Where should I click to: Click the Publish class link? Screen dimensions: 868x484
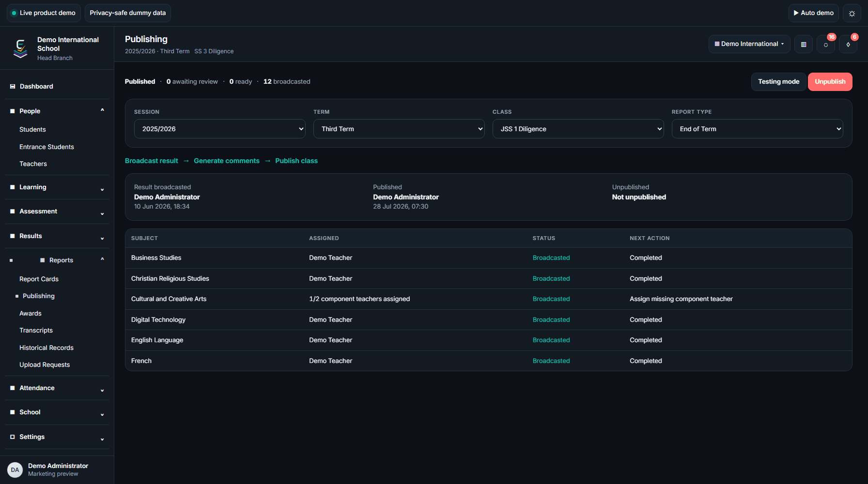click(296, 161)
